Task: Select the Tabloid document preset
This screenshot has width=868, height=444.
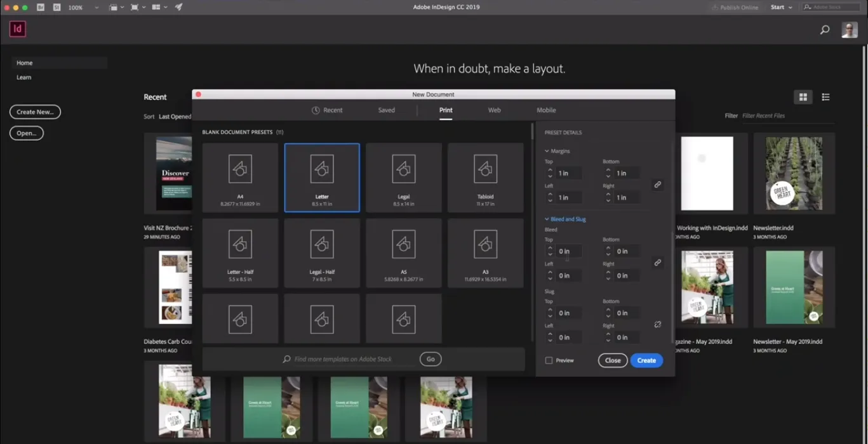Action: (x=485, y=178)
